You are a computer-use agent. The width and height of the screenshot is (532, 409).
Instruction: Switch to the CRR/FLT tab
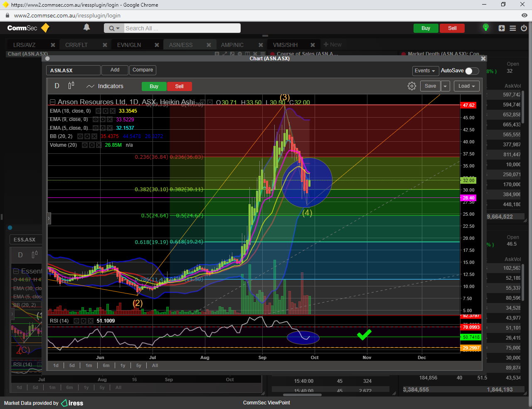[76, 45]
